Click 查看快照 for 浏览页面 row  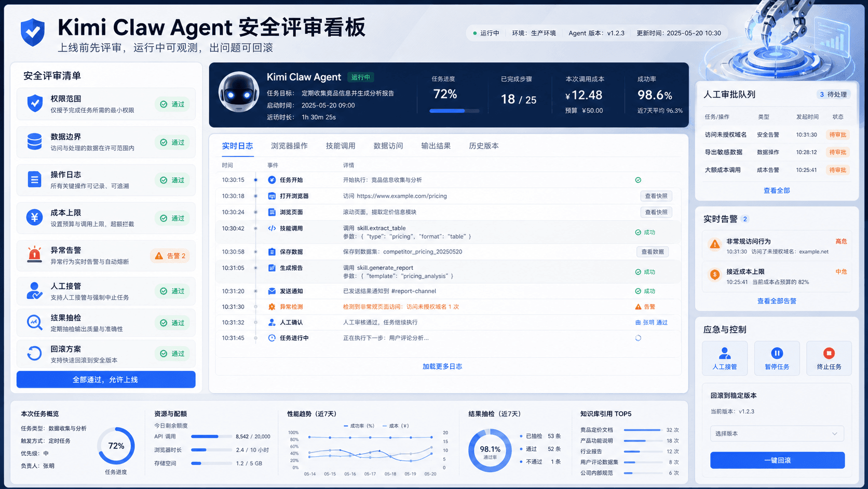(656, 212)
